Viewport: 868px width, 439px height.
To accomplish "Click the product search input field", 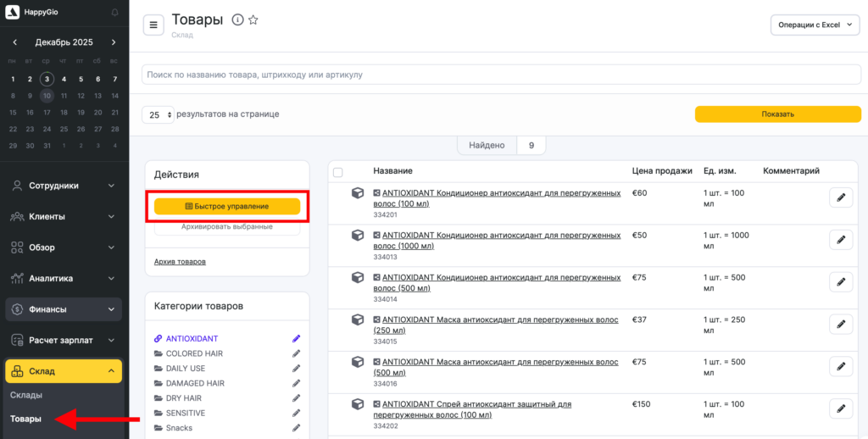I will click(501, 75).
